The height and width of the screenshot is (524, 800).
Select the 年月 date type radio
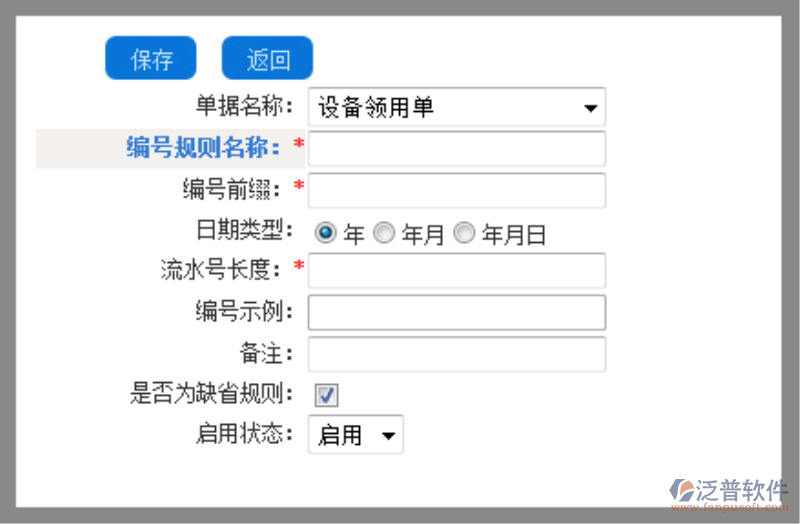(384, 233)
